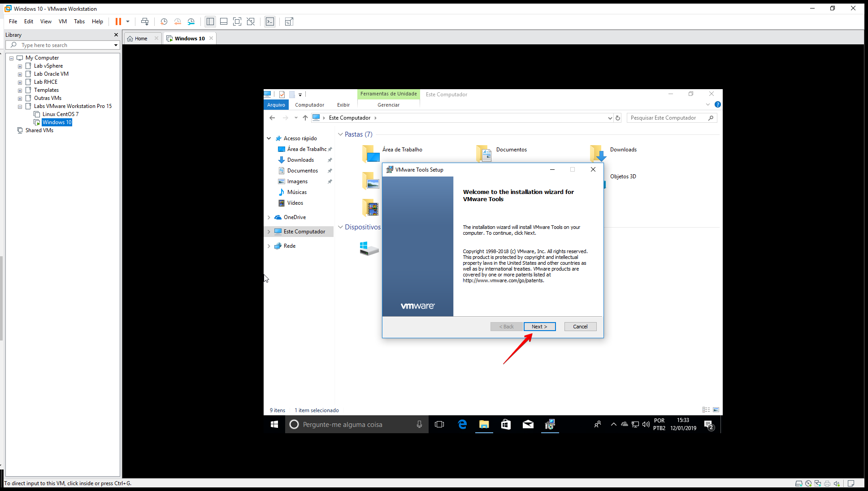Image resolution: width=868 pixels, height=491 pixels.
Task: Toggle the library sidebar view button
Action: click(210, 22)
